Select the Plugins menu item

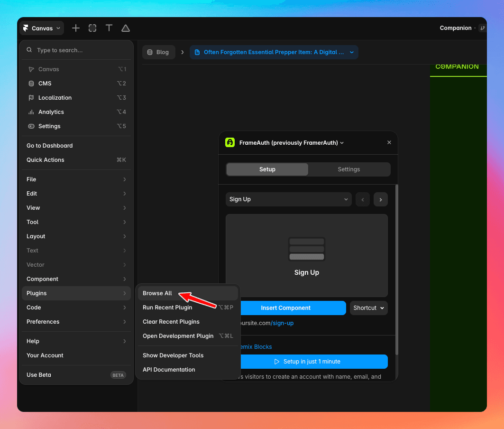(x=76, y=293)
